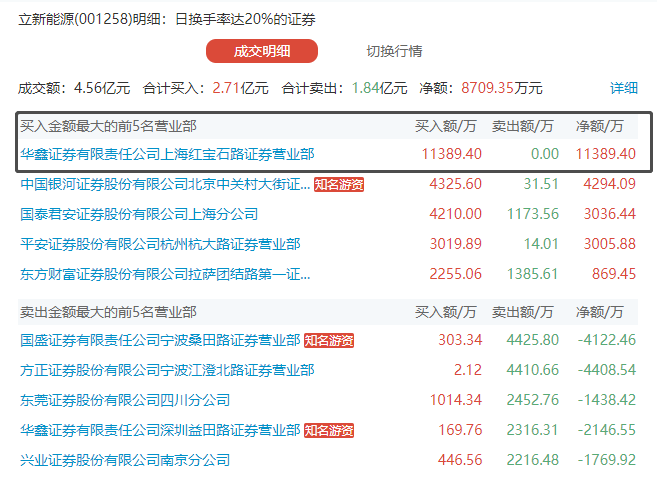This screenshot has height=499, width=657.
Task: Switch to the 切换行情 tab
Action: (394, 51)
